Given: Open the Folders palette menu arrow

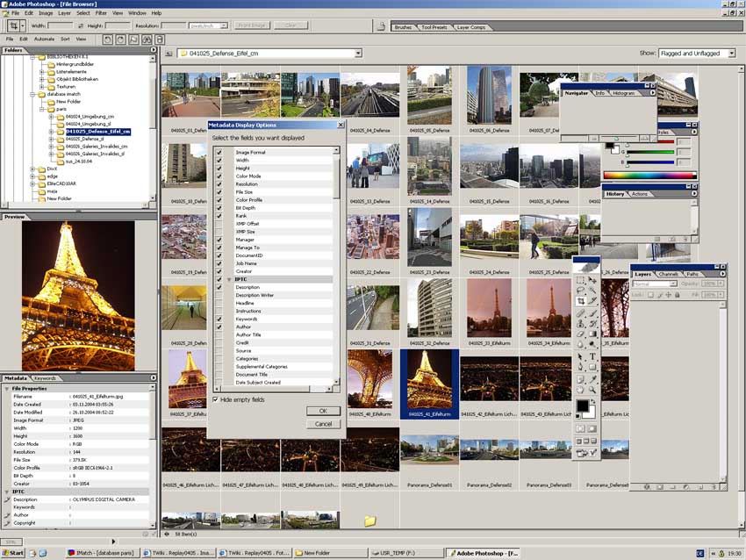Looking at the screenshot, I should click(154, 50).
